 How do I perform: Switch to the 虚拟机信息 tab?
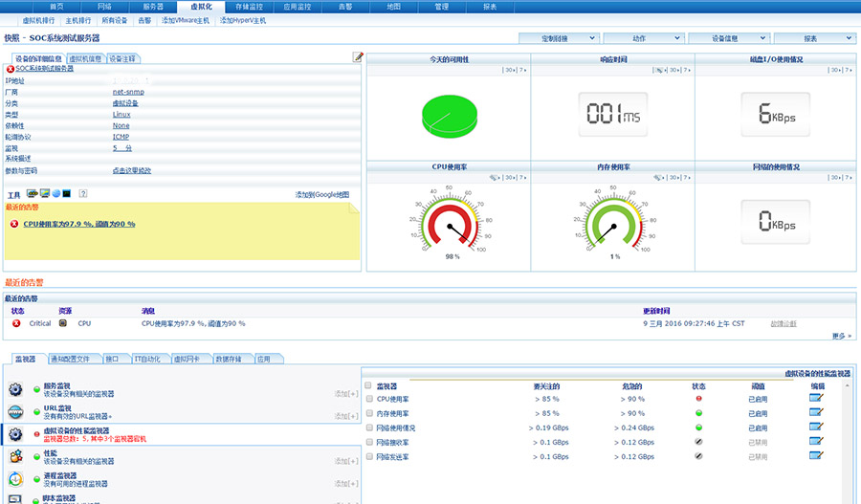coord(84,58)
